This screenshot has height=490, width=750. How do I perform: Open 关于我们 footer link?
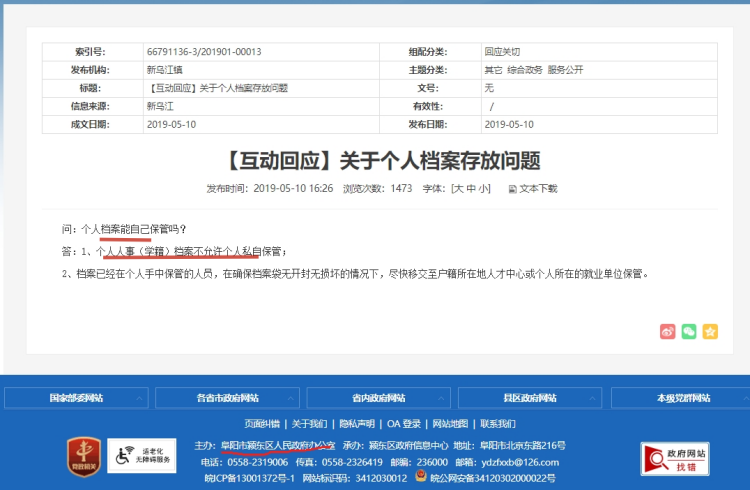pos(310,423)
